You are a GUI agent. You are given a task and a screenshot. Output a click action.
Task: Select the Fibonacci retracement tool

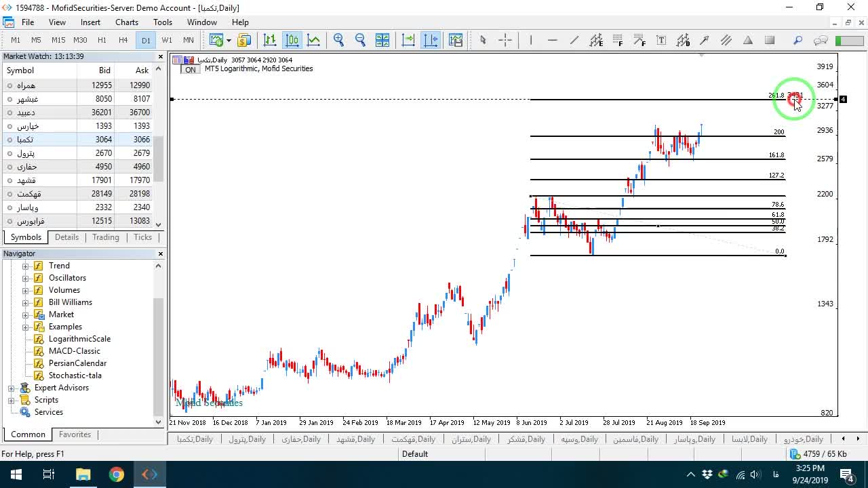click(618, 40)
